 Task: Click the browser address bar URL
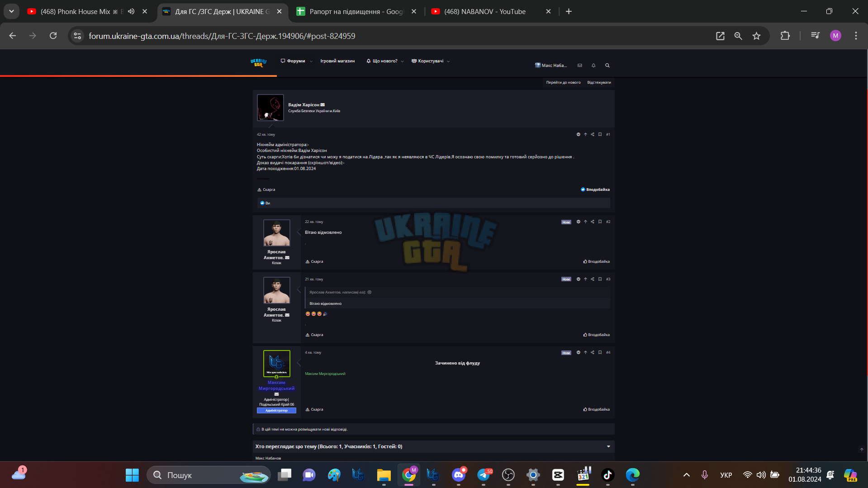click(x=222, y=36)
